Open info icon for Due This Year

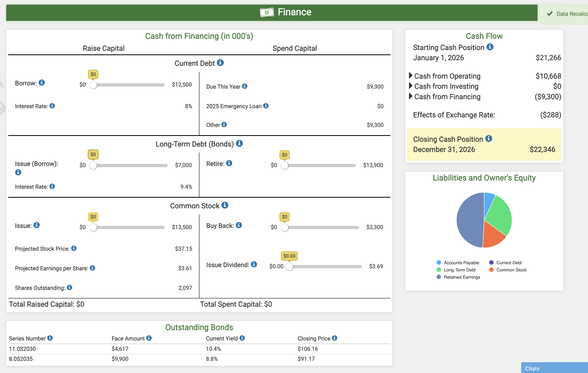pos(245,86)
